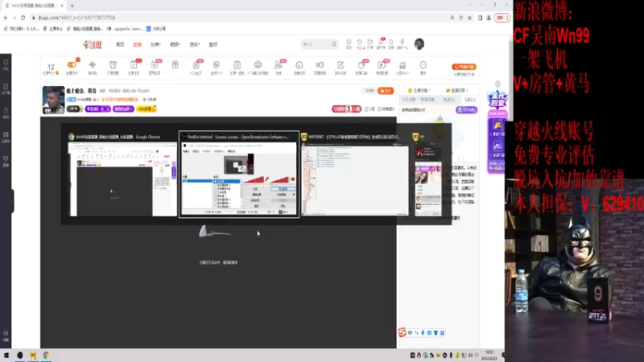Click the top heart-shaped icon in left sidebar
Image resolution: width=644 pixels, height=362 pixels.
6,64
